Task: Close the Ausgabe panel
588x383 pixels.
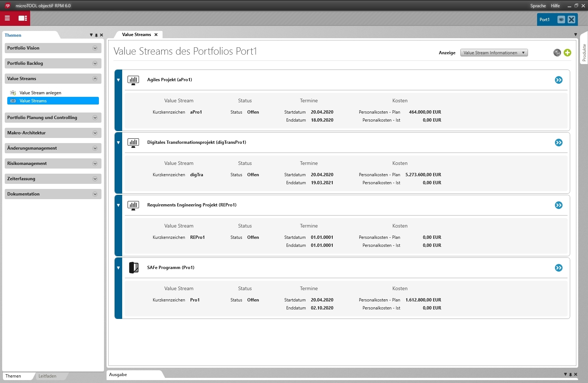Action: tap(576, 374)
